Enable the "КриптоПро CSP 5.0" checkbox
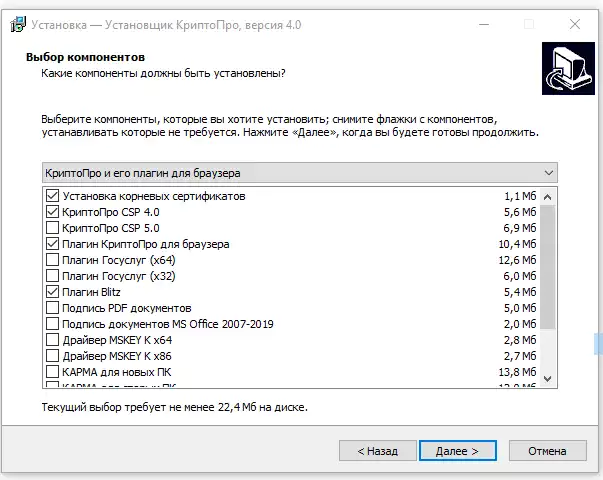The image size is (603, 480). [x=52, y=228]
